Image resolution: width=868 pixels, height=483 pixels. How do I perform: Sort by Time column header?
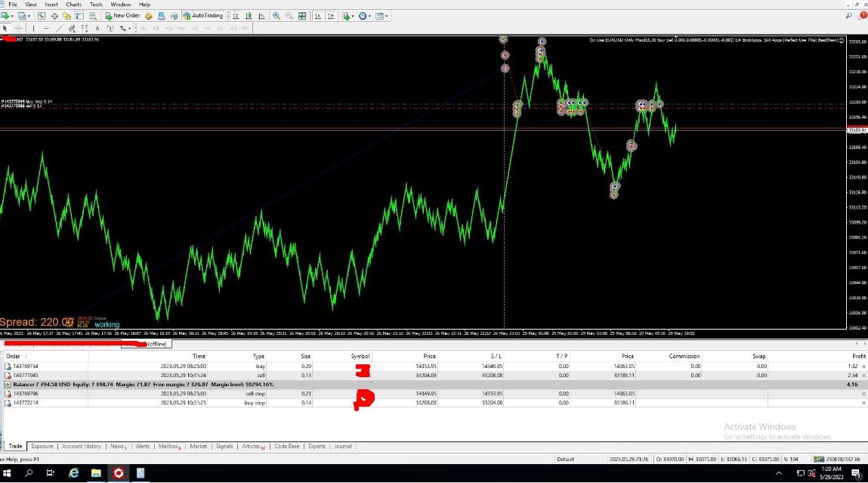[x=199, y=356]
